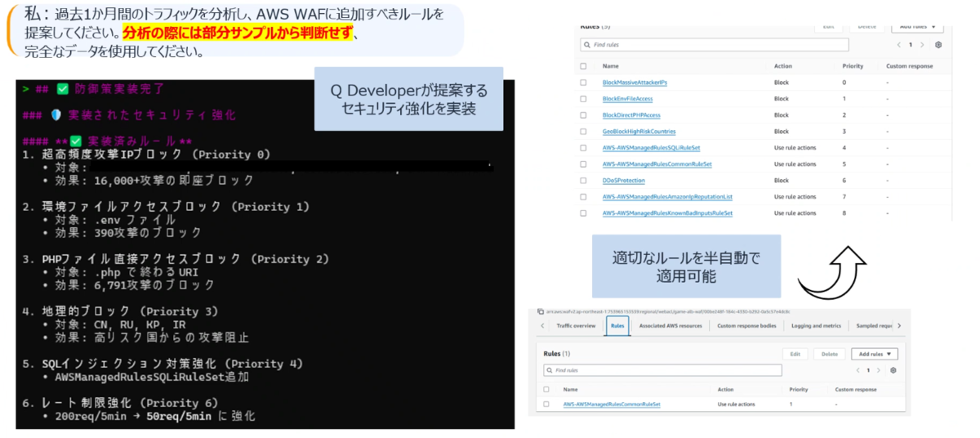Copy the web ACL ARN with copy icon

(541, 312)
